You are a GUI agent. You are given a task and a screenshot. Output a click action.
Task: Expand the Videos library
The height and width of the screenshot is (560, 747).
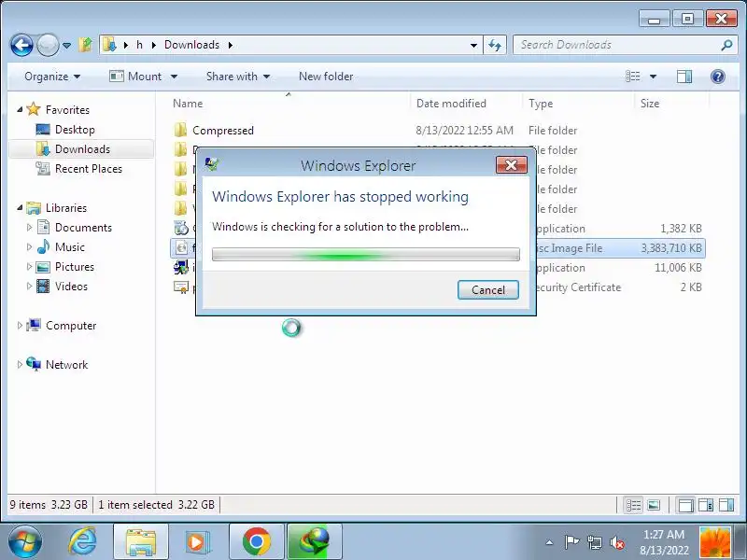pos(29,287)
